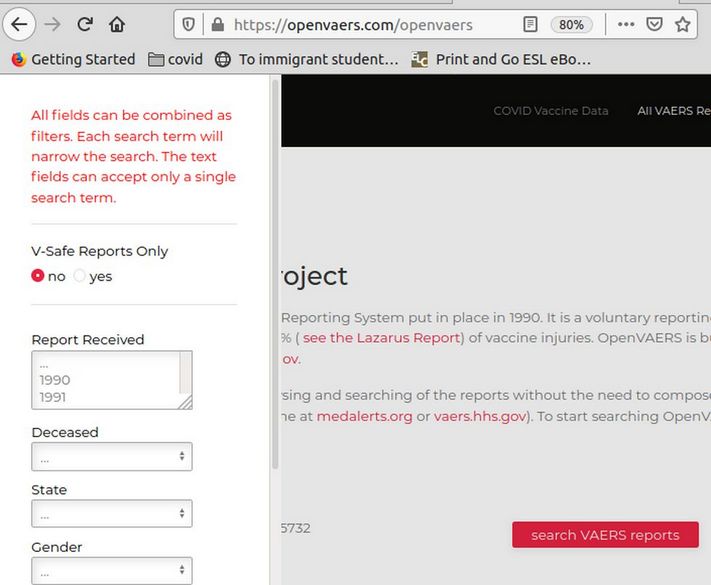
Task: Open the COVID Vaccine Data nav item
Action: (x=551, y=111)
